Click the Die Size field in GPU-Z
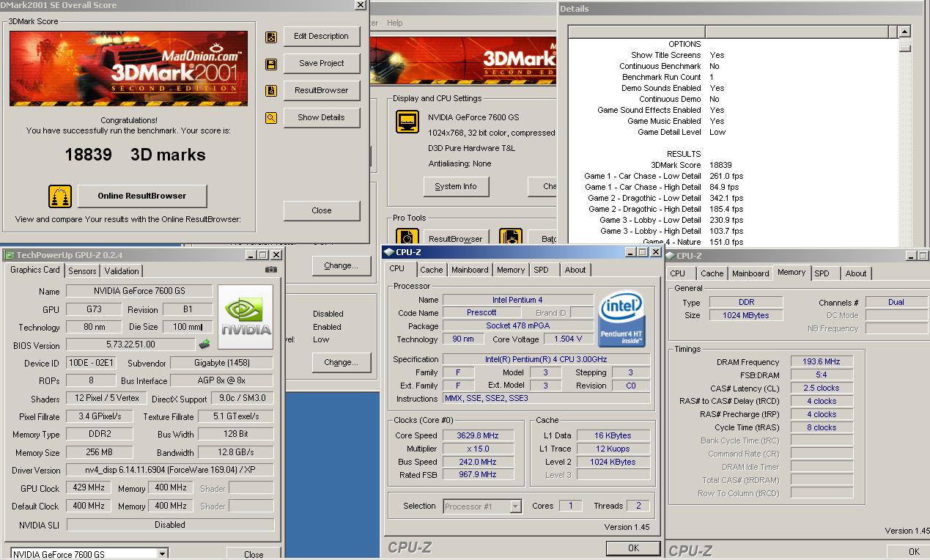The height and width of the screenshot is (560, 930). (x=187, y=327)
